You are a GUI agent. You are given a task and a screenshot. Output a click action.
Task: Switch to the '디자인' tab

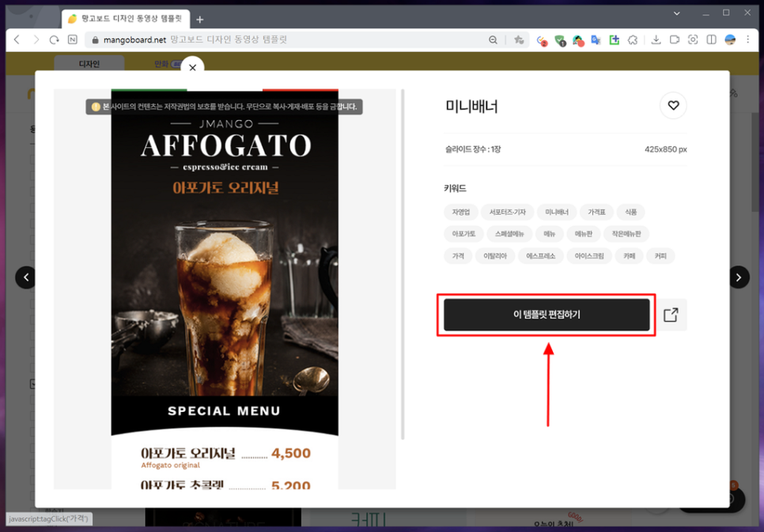click(x=89, y=64)
